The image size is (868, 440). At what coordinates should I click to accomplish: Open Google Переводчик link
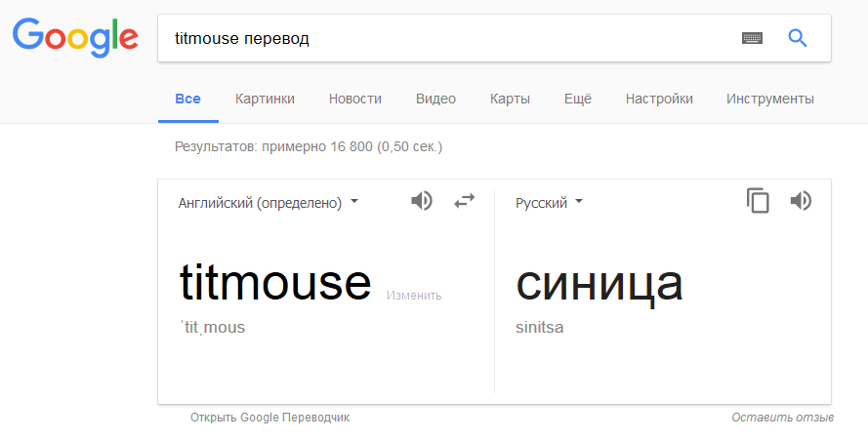[x=269, y=418]
